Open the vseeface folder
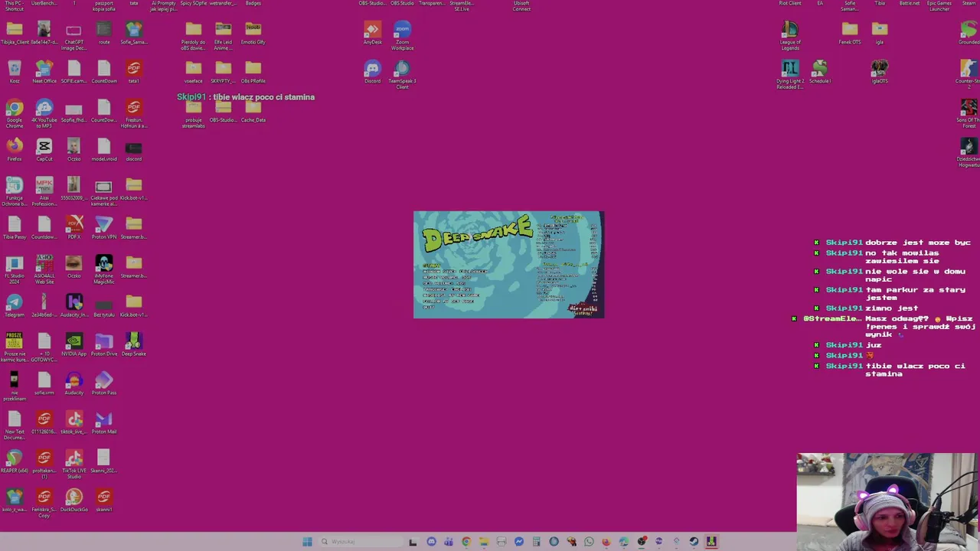The height and width of the screenshot is (551, 980). pyautogui.click(x=194, y=72)
